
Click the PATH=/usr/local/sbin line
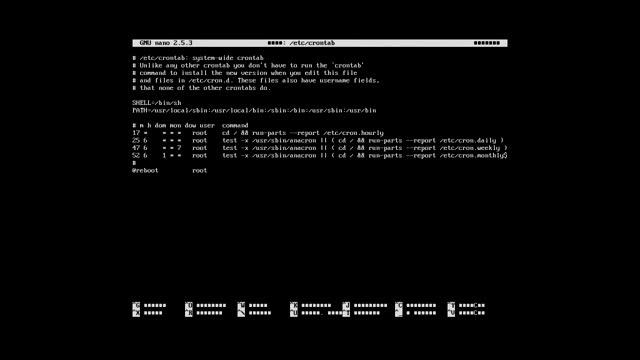point(254,110)
